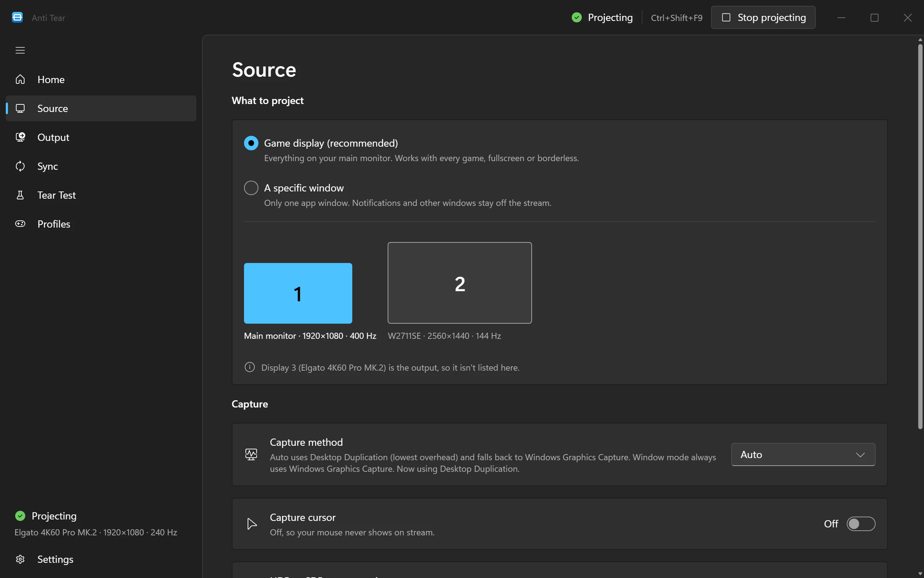Click the 'Capture' section heading

(250, 404)
